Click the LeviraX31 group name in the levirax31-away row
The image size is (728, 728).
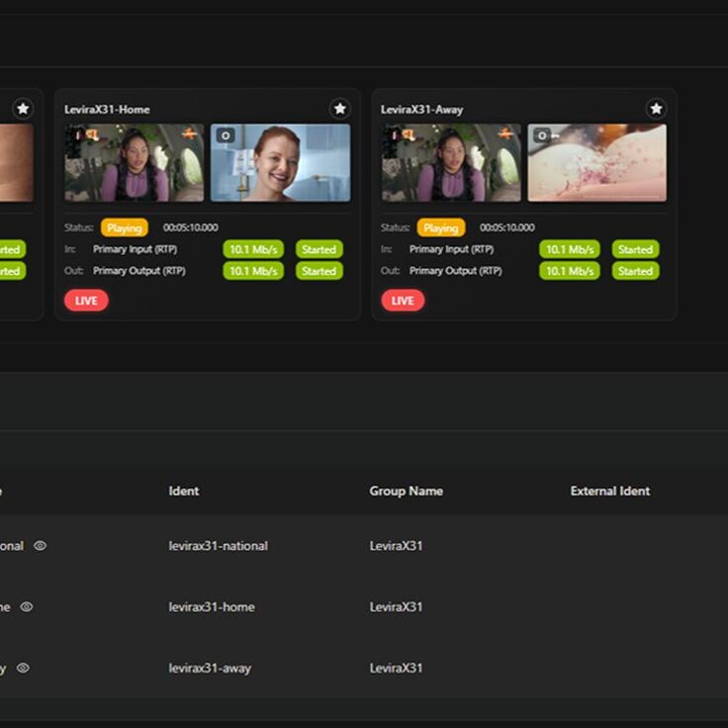(396, 668)
